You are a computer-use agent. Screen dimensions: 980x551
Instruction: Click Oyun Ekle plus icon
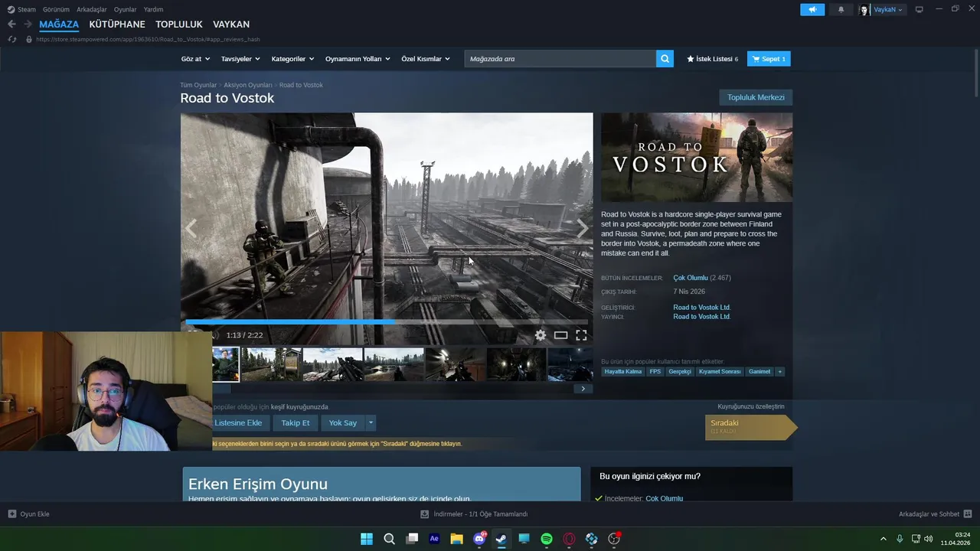pos(11,514)
